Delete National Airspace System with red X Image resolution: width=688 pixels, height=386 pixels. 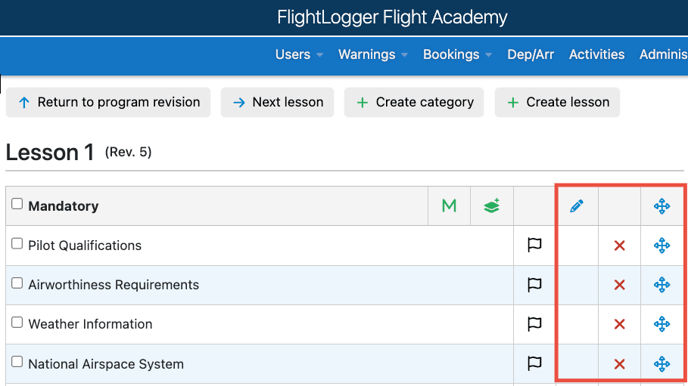(x=620, y=364)
